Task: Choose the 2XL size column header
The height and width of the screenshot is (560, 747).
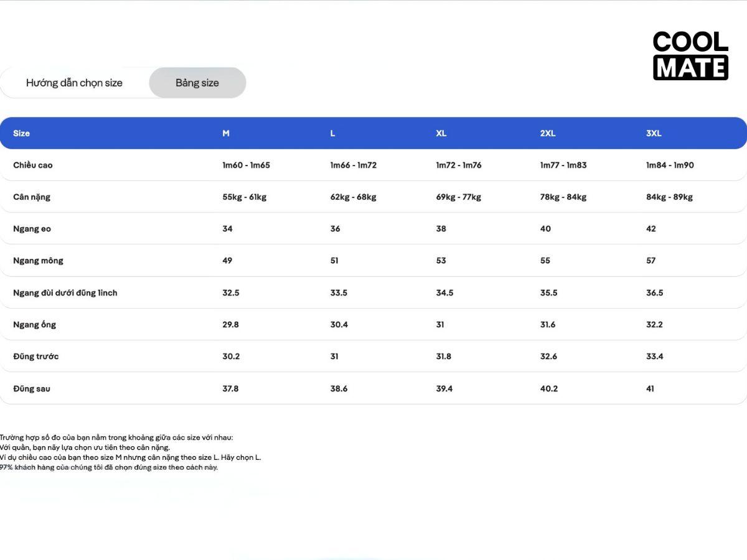Action: [x=548, y=133]
